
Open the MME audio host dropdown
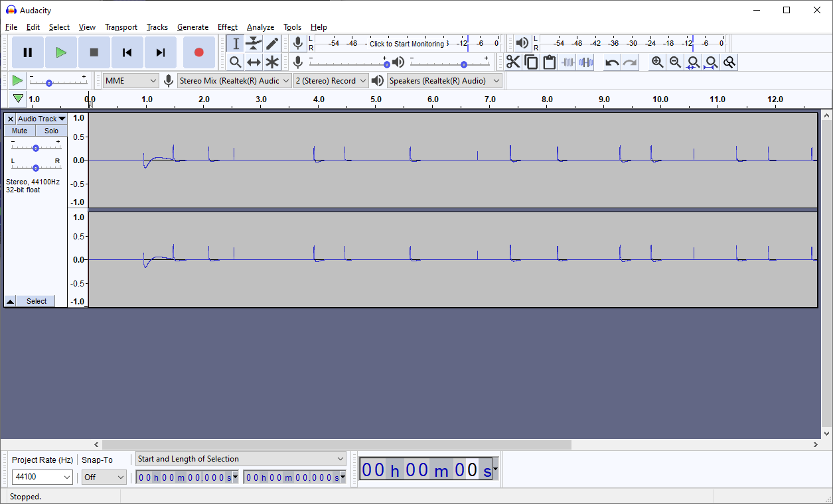(x=130, y=80)
